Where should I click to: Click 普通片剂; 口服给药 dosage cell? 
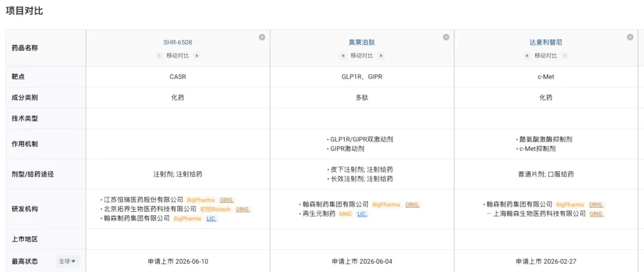pyautogui.click(x=546, y=174)
